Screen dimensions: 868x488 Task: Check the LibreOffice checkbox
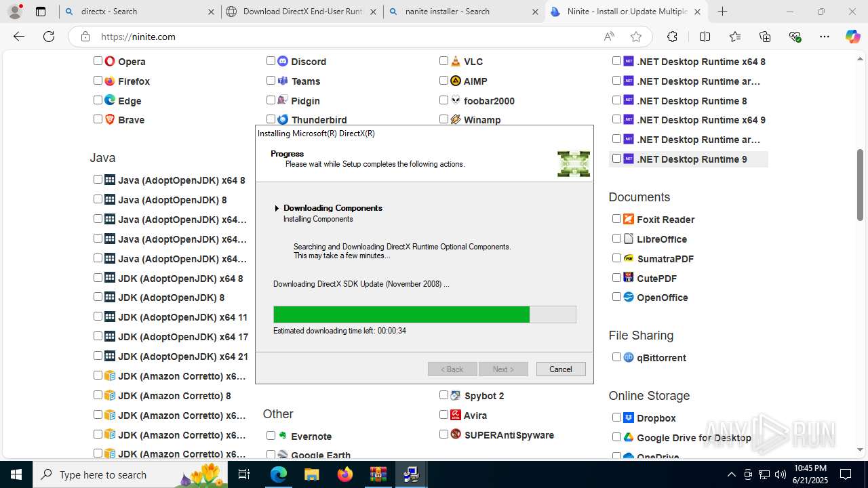click(x=616, y=239)
